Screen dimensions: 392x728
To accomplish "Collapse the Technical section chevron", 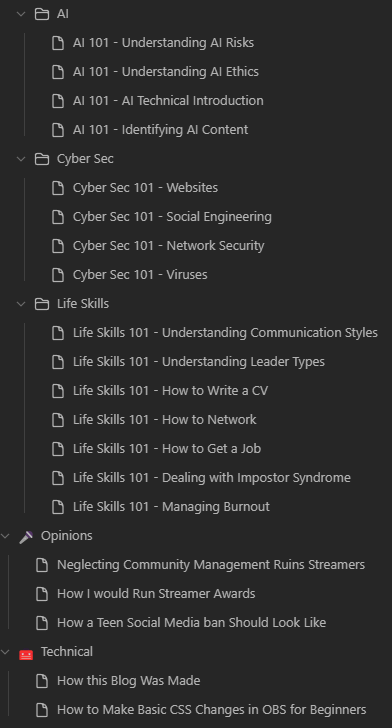I will (5, 652).
